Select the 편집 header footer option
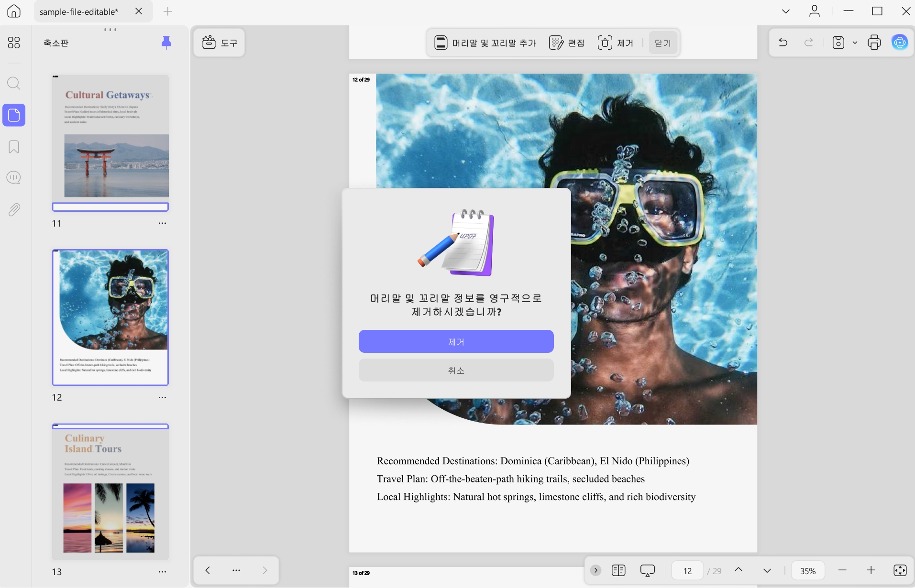 [567, 43]
